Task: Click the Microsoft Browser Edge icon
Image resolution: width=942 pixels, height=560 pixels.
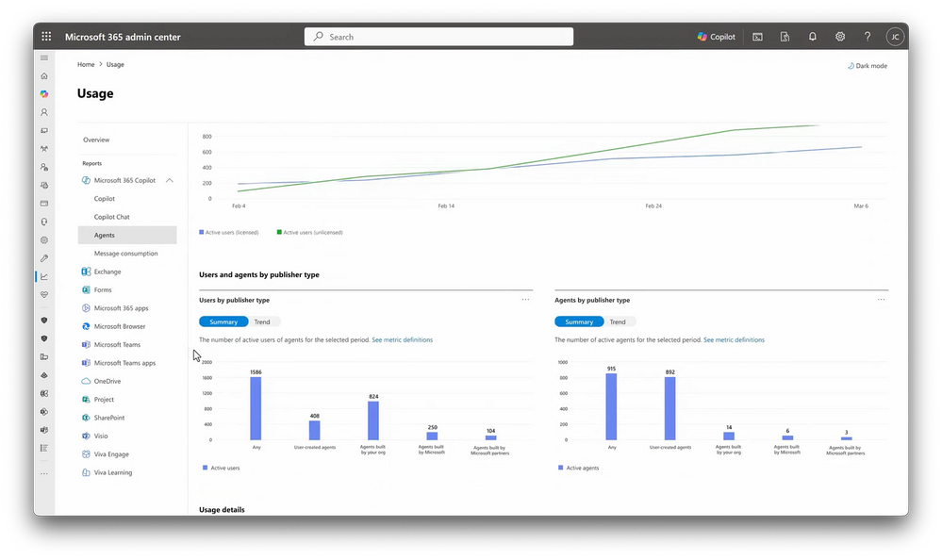Action: (86, 326)
